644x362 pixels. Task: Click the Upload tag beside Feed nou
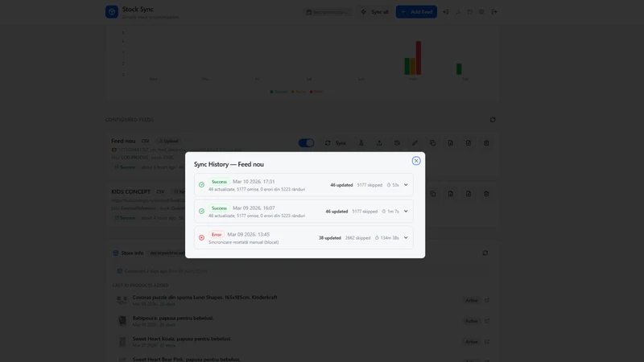tap(169, 142)
